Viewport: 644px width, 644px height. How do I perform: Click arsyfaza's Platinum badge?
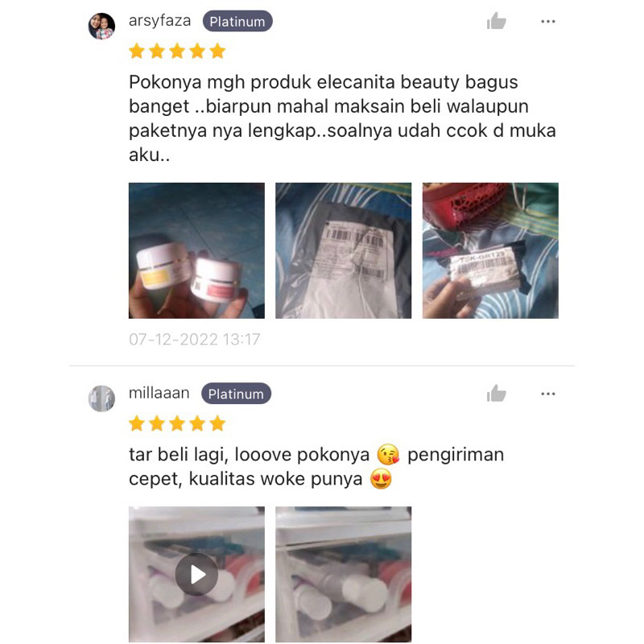[x=237, y=22]
